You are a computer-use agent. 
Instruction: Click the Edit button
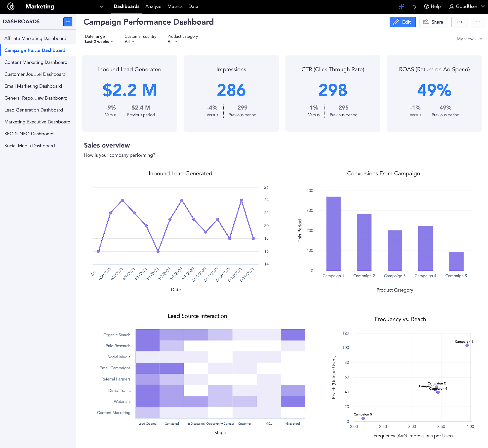[x=403, y=22]
